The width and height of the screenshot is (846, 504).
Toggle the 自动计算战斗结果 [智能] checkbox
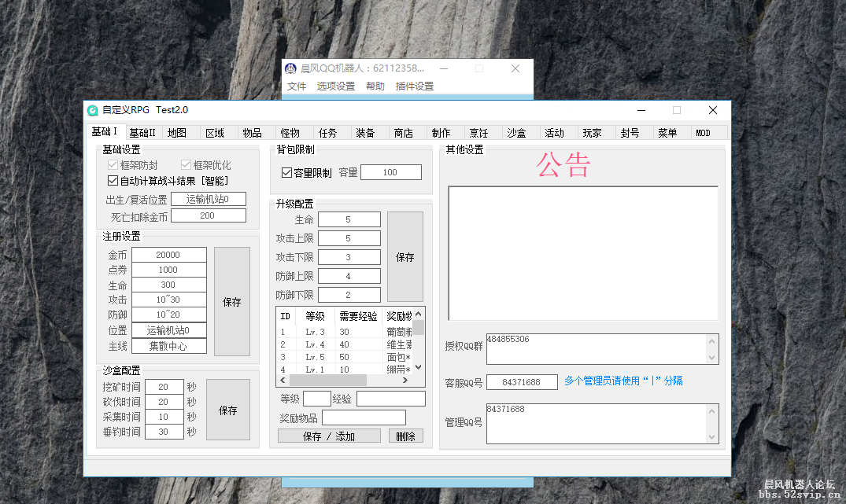113,180
